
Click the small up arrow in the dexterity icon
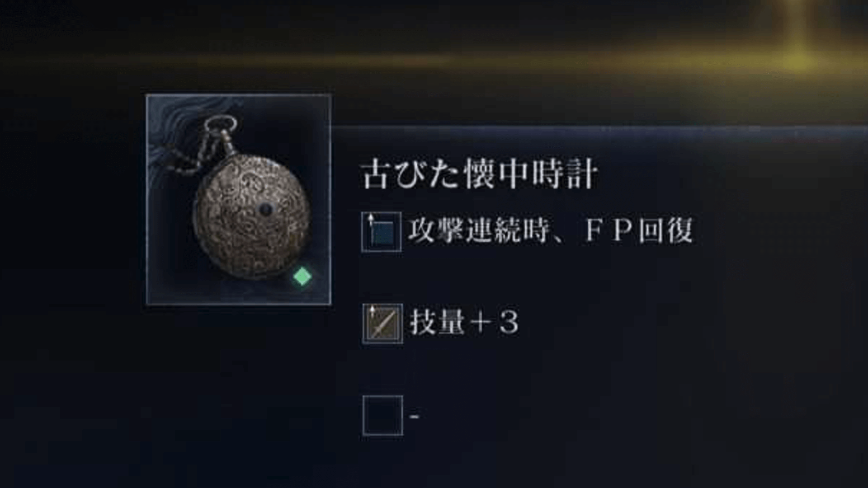pyautogui.click(x=372, y=312)
